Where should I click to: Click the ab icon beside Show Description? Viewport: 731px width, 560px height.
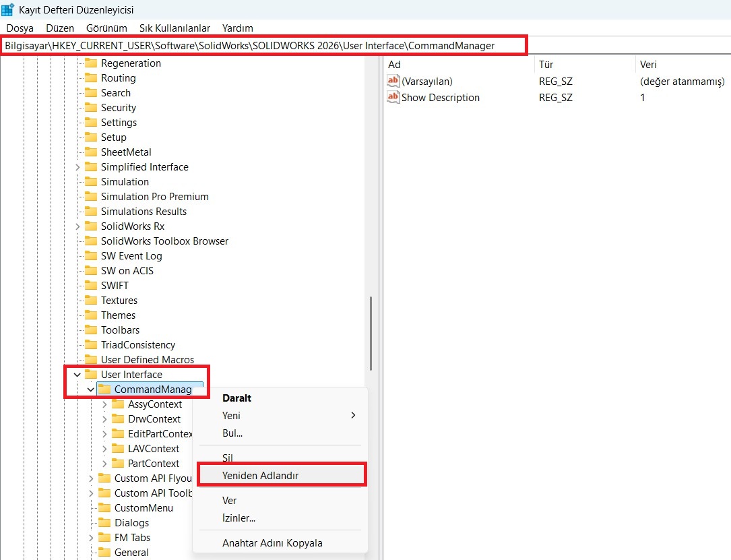392,98
